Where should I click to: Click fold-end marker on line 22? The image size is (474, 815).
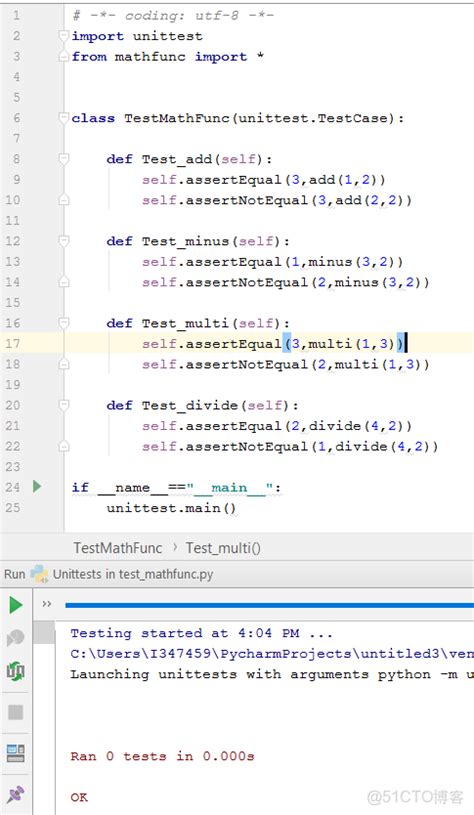[x=63, y=446]
